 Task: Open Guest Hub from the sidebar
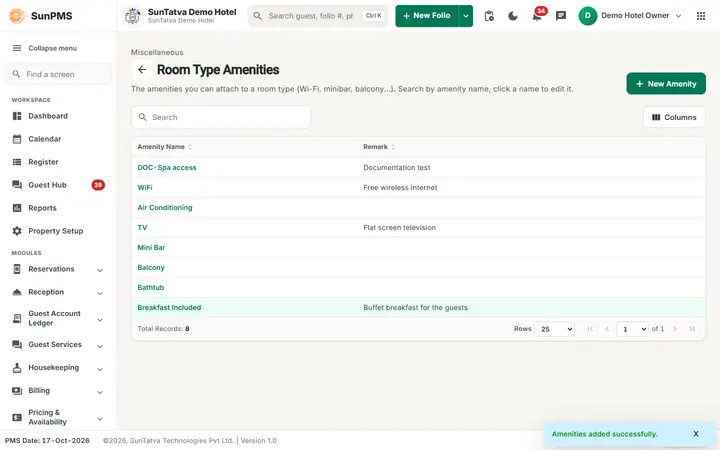47,185
